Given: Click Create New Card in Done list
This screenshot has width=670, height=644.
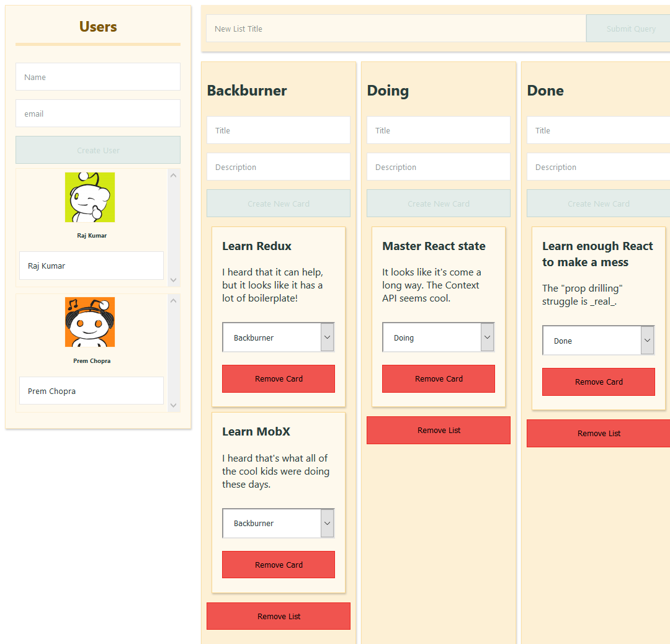Looking at the screenshot, I should [x=598, y=203].
